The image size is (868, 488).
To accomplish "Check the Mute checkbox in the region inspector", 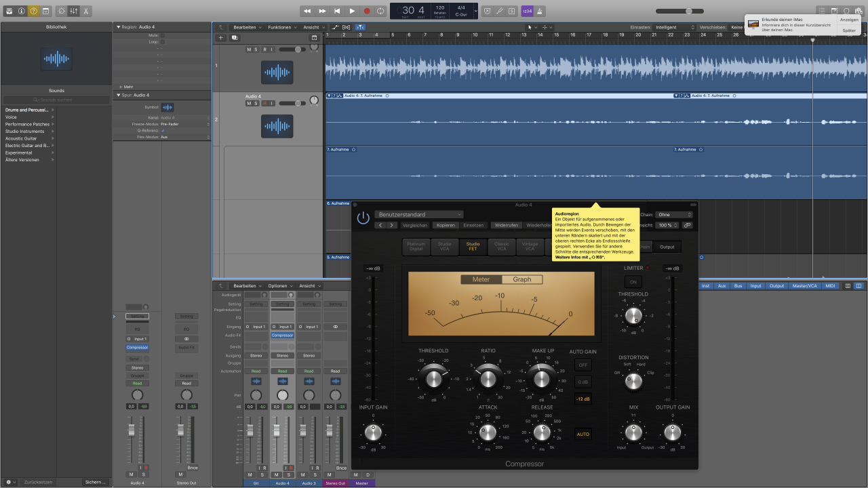I will pyautogui.click(x=163, y=35).
